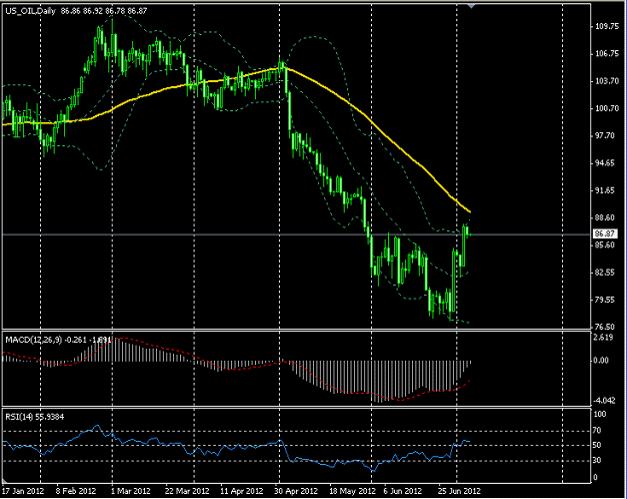The height and width of the screenshot is (499, 627).
Task: Click the 30 Apr 2012 date label
Action: tap(296, 491)
